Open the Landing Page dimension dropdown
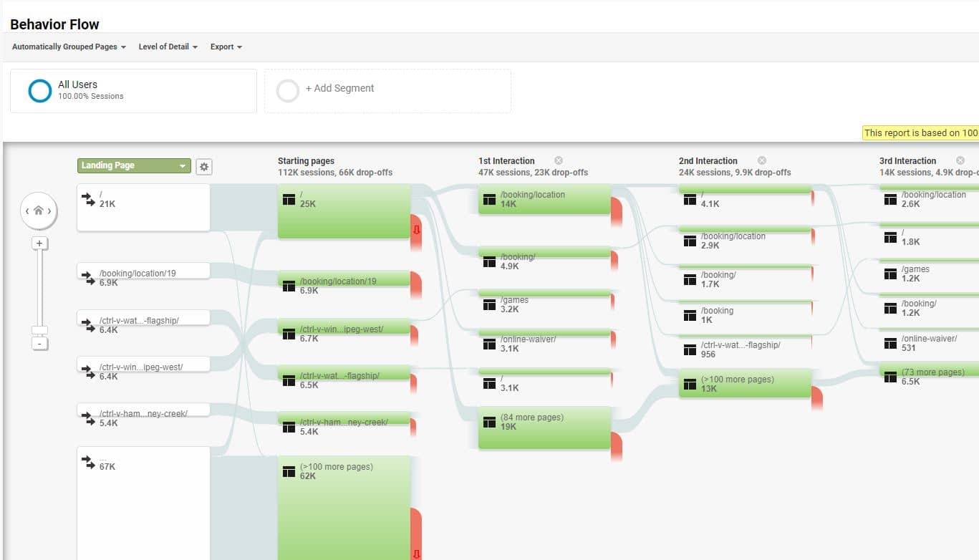 click(x=134, y=165)
